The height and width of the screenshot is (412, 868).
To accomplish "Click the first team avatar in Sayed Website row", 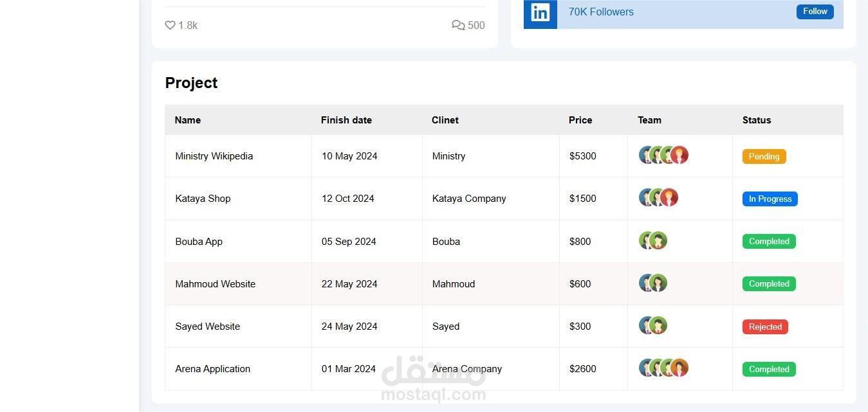I will pyautogui.click(x=646, y=325).
